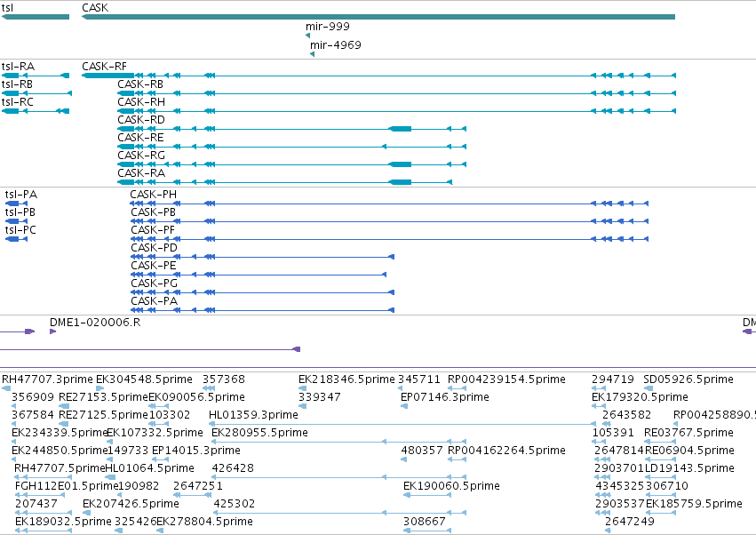Select the tsl-RC transcript

36,111
